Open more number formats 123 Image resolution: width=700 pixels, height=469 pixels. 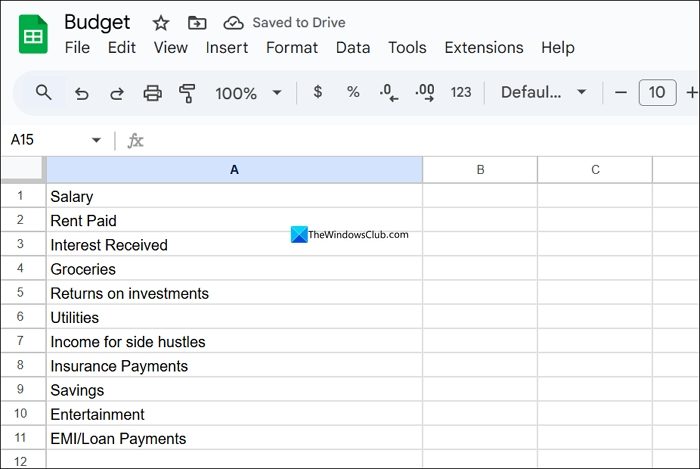[x=461, y=92]
